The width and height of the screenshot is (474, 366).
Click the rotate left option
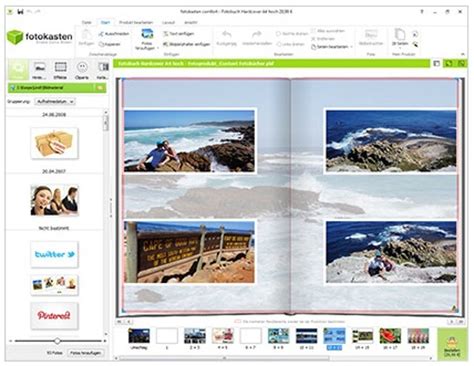(x=291, y=44)
